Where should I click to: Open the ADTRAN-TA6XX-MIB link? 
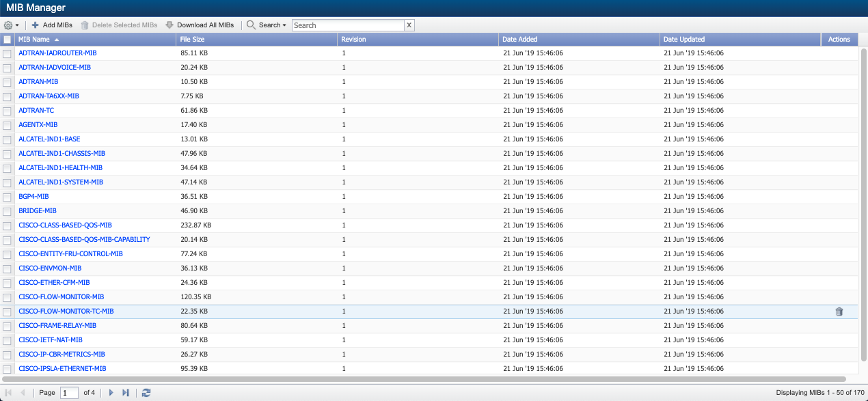coord(49,96)
